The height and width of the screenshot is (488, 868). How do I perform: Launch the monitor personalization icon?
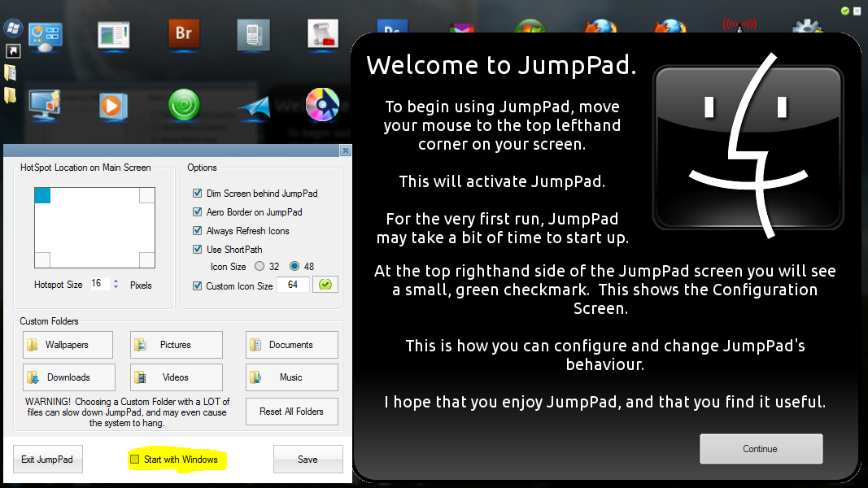(x=45, y=105)
